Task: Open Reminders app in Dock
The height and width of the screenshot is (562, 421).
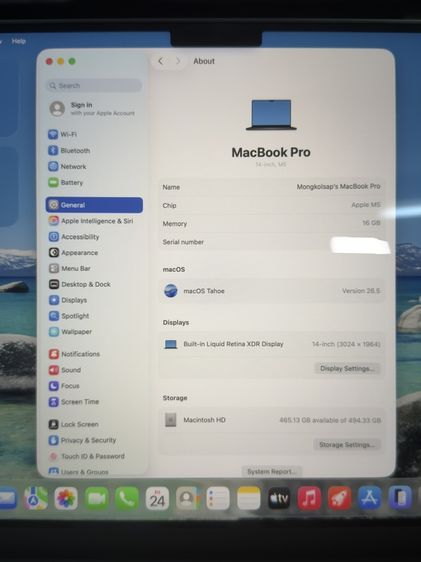Action: coord(218,498)
